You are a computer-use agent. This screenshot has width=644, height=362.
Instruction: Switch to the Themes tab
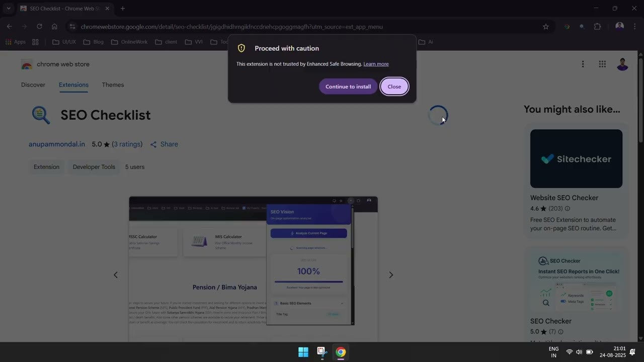113,85
